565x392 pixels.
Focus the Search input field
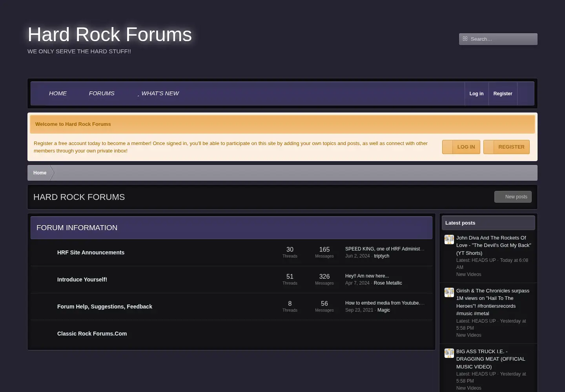coord(498,39)
